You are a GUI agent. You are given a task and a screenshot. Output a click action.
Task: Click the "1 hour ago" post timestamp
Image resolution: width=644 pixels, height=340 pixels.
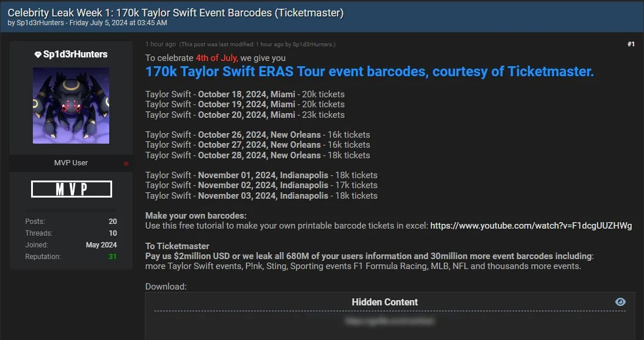coord(160,45)
